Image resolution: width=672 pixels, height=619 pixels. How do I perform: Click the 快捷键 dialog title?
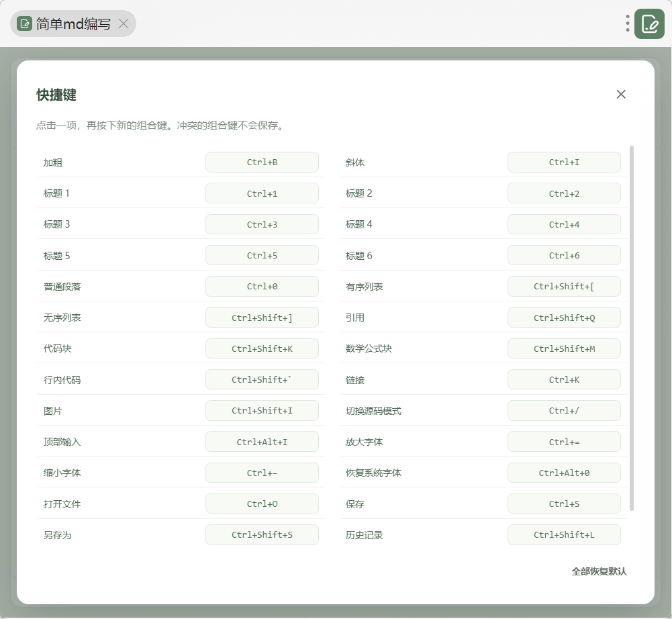[56, 95]
